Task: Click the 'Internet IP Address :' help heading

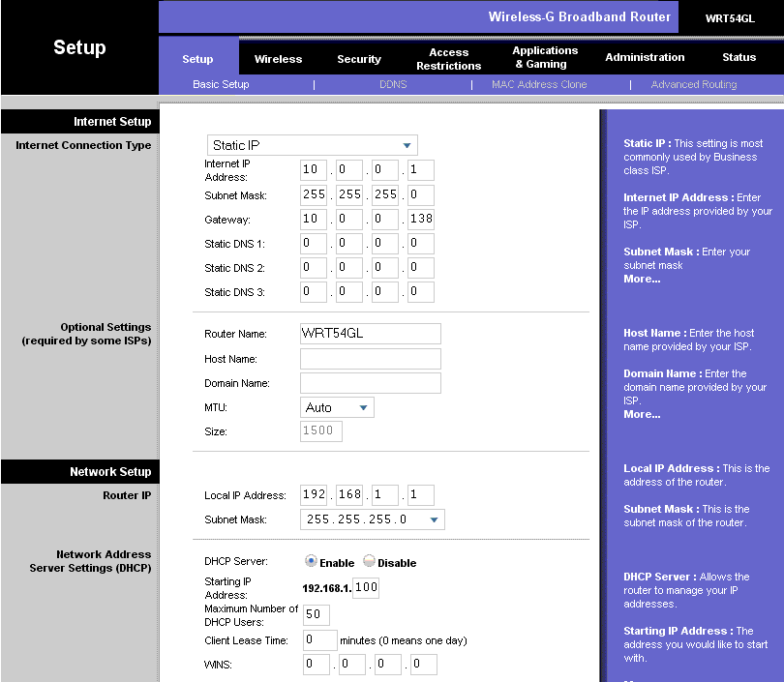Action: point(678,198)
